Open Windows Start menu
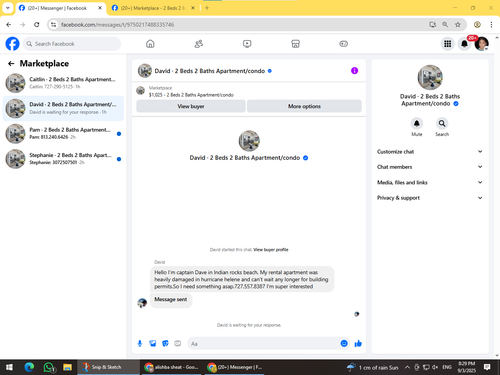The image size is (500, 375). (9, 367)
